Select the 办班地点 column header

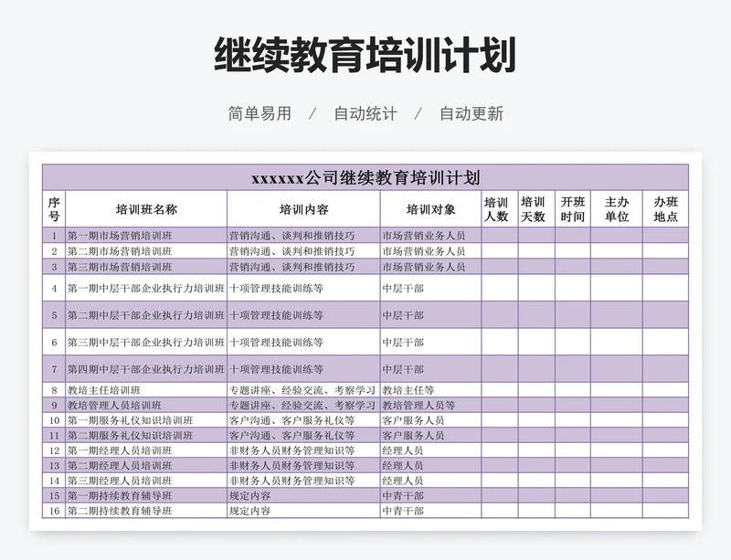point(666,209)
